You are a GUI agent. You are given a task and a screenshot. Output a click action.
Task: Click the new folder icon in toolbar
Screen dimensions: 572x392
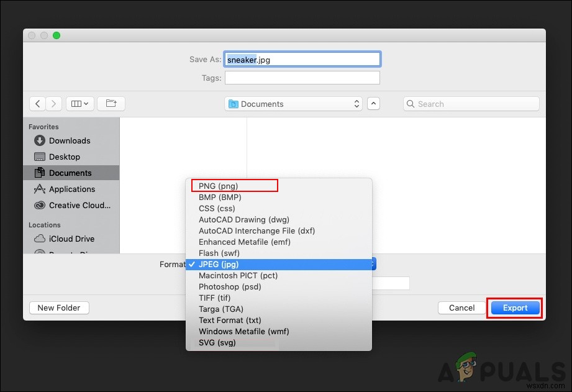click(111, 104)
